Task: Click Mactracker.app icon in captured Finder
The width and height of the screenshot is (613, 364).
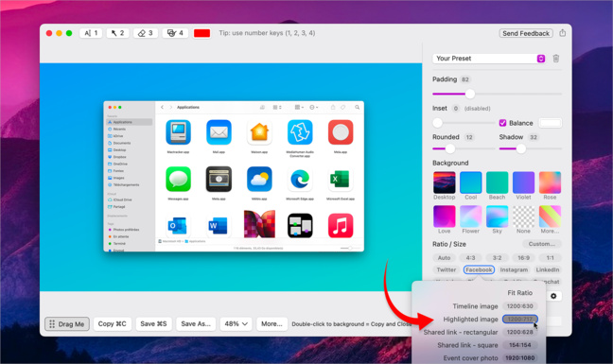Action: 178,132
